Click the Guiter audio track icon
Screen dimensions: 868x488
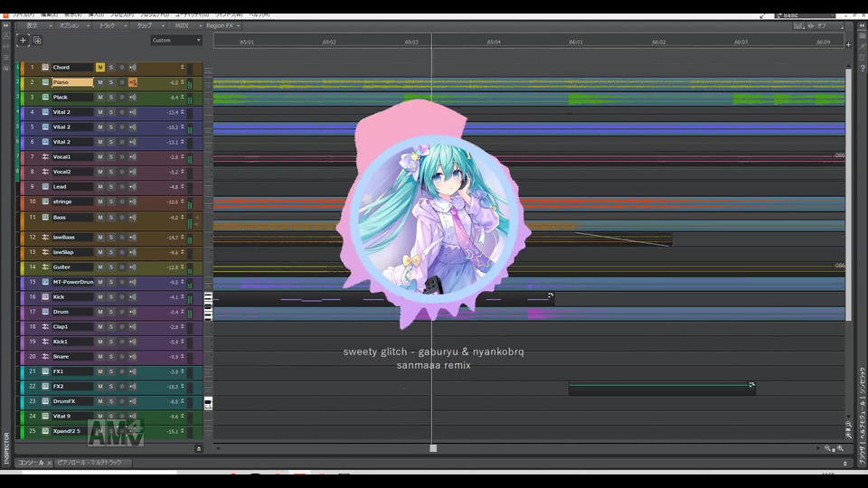[45, 267]
